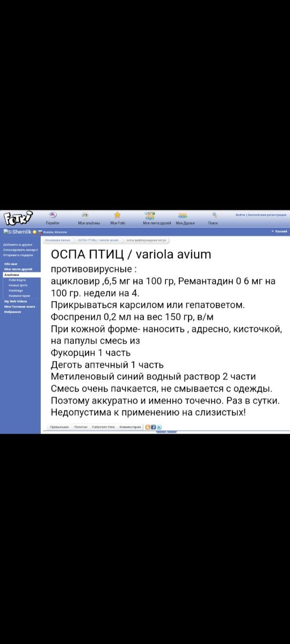Expand the bottom panel handle arrow
The image size is (290, 644).
[166, 431]
